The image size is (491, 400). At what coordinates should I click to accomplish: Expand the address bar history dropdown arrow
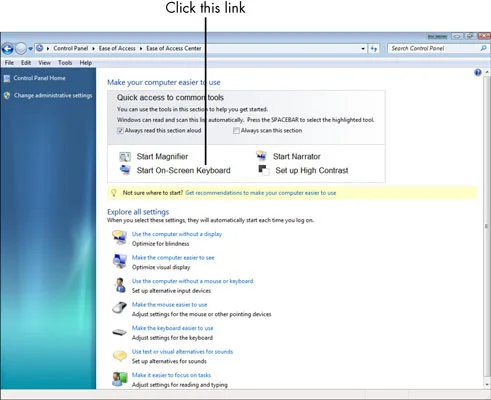[363, 49]
